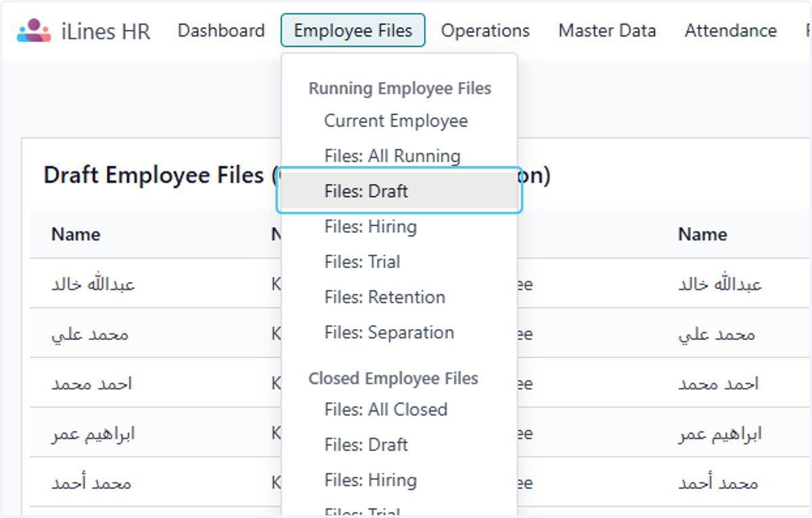Image resolution: width=812 pixels, height=518 pixels.
Task: Select right-column cell عبدالله خالد
Action: pos(720,284)
